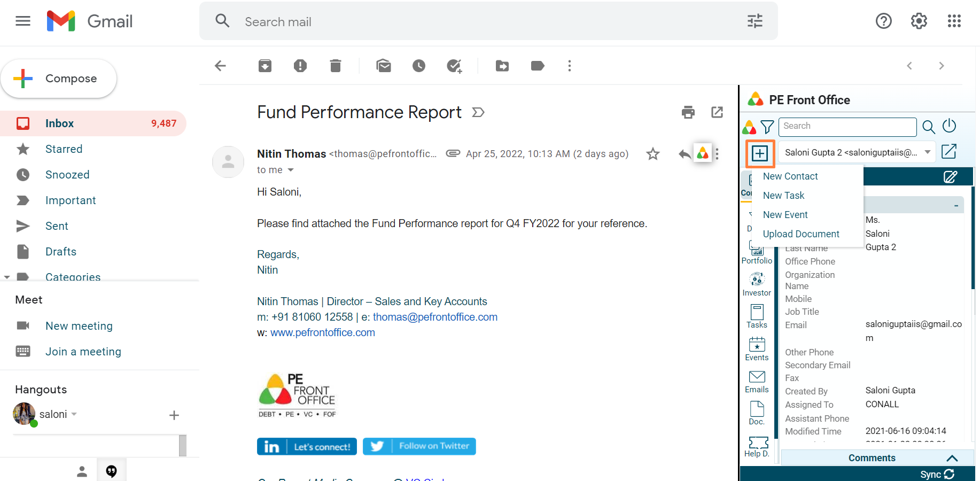Click the power icon in PE Front Office

pyautogui.click(x=949, y=126)
